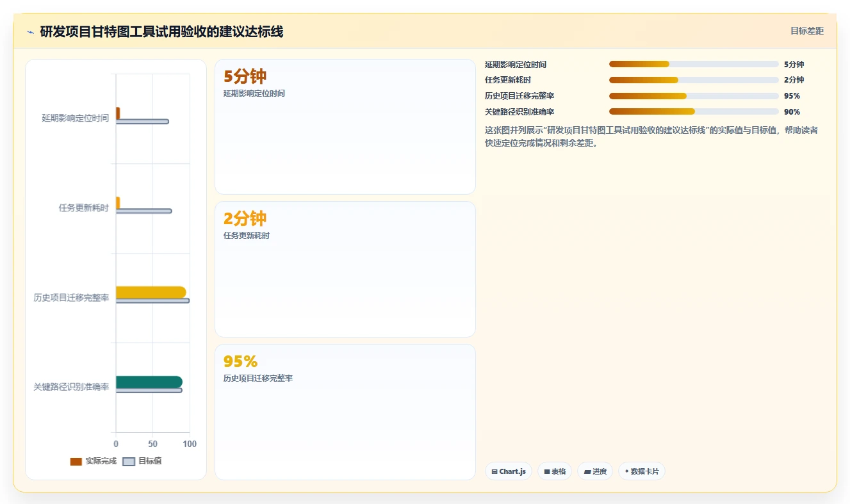Click the gray target bar for 延期影响定位时间
Screen dimensions: 850x504
[x=142, y=121]
